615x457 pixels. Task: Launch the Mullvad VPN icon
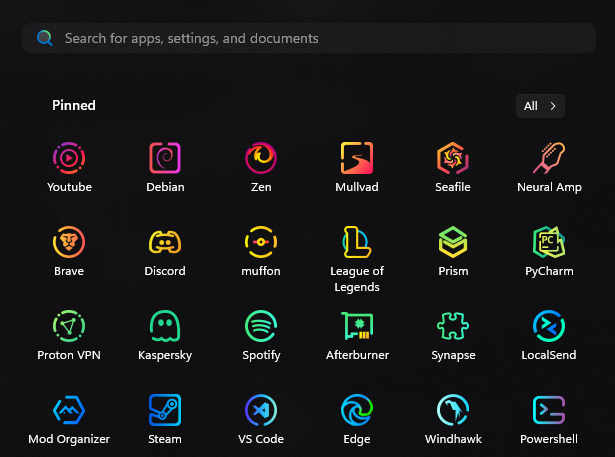(357, 158)
